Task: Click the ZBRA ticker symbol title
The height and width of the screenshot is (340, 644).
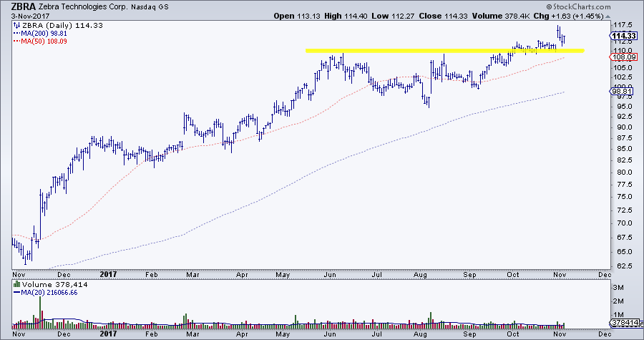Action: click(x=18, y=6)
